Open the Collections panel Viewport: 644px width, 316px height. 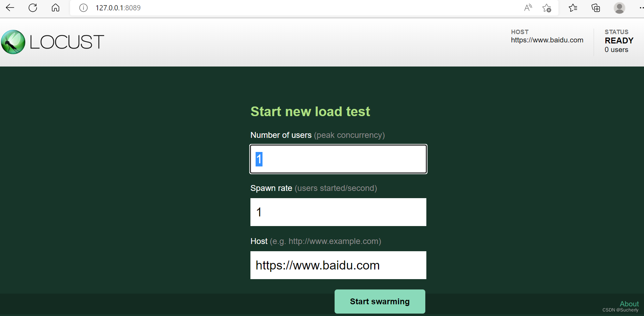(595, 8)
